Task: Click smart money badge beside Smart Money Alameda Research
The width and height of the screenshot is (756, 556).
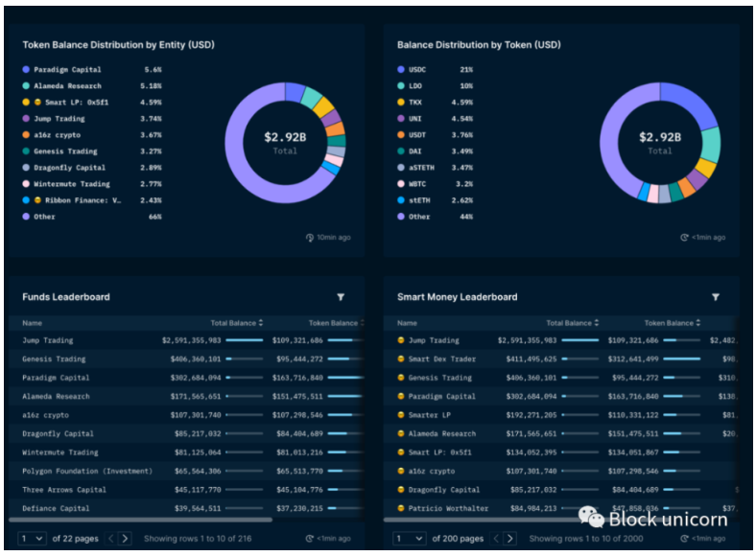Action: 401,433
